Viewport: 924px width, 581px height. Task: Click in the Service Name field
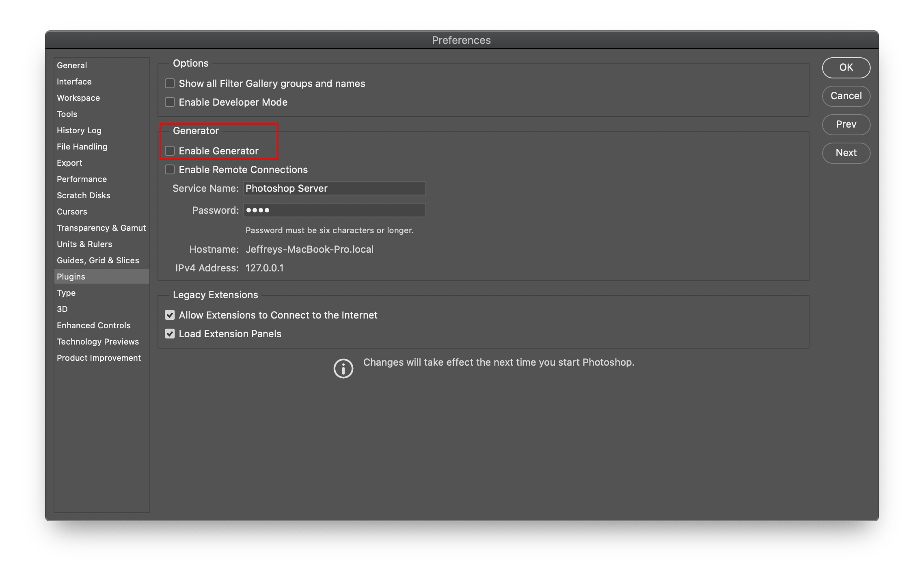(x=334, y=188)
